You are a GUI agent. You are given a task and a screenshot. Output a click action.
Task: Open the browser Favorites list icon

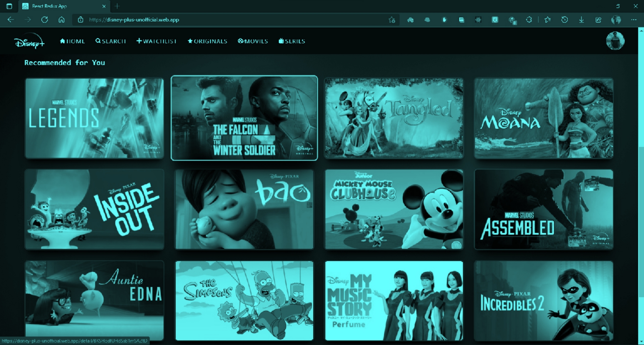[x=548, y=20]
